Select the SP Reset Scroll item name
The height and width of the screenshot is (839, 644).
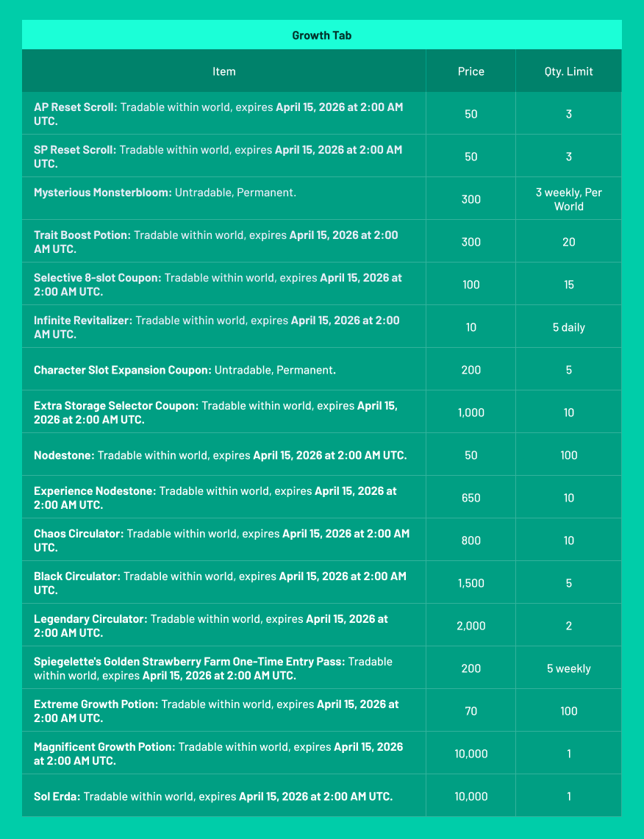tap(75, 150)
